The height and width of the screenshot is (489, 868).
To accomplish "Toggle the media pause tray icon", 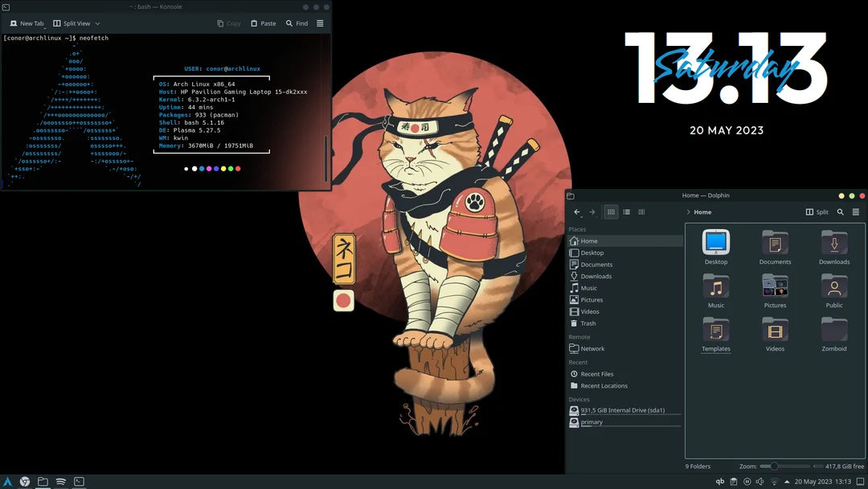I will (x=747, y=481).
